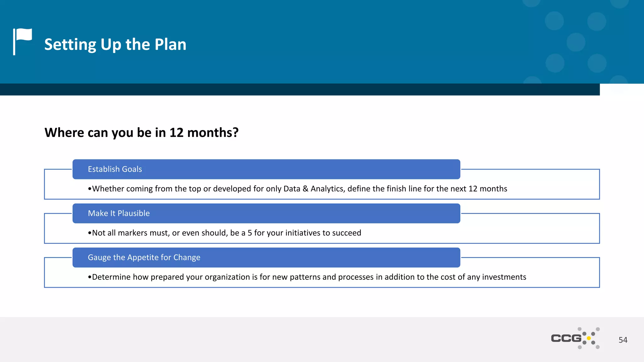Select the Gauge the Appetite for Change bar
Image resolution: width=644 pixels, height=362 pixels.
pyautogui.click(x=266, y=258)
